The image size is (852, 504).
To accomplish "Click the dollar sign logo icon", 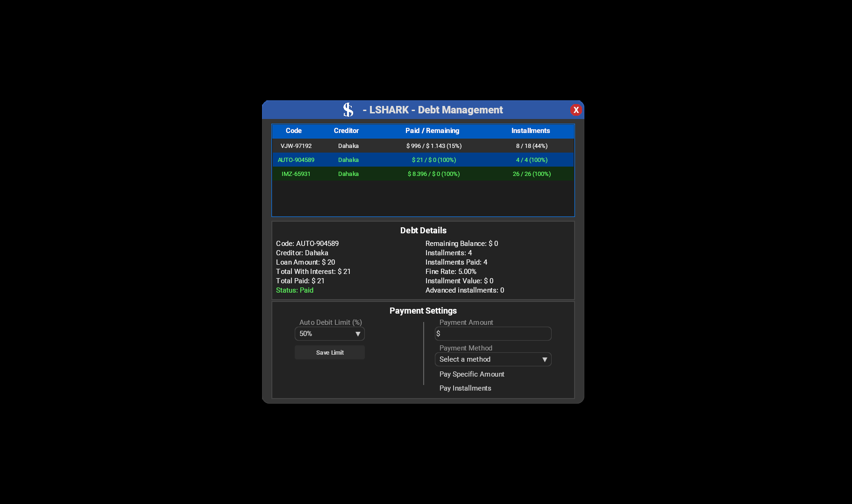I will click(x=348, y=110).
